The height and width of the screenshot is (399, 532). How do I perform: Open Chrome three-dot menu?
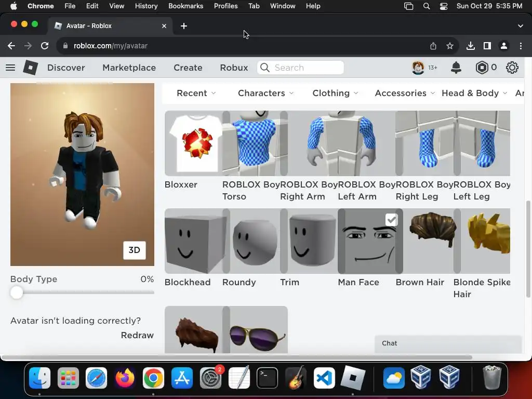click(x=521, y=46)
